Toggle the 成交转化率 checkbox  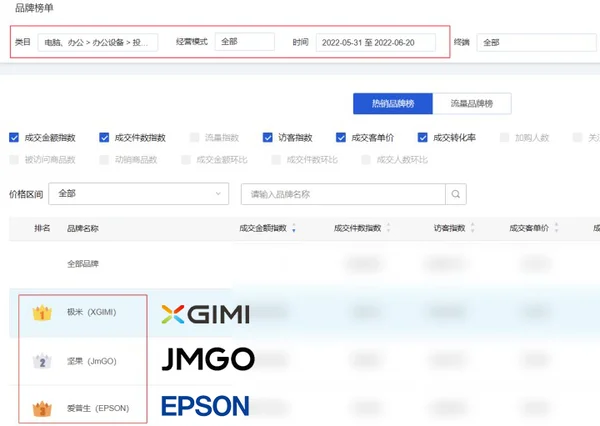pyautogui.click(x=424, y=138)
